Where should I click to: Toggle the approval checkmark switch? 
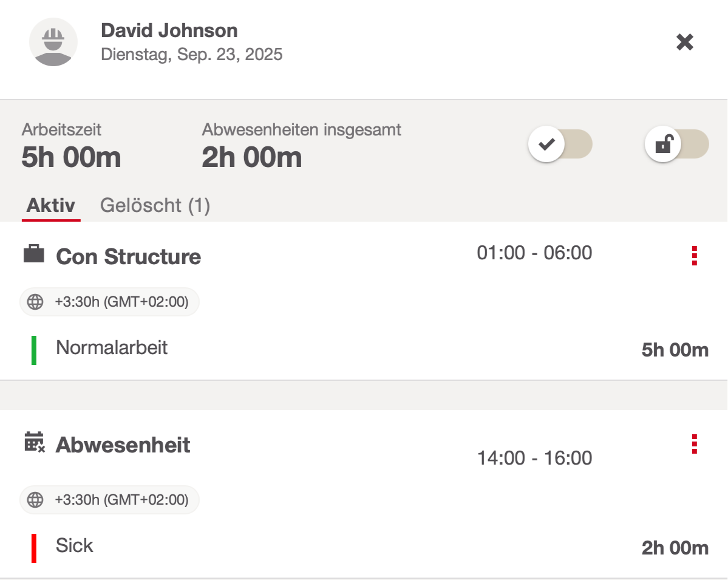click(x=560, y=145)
